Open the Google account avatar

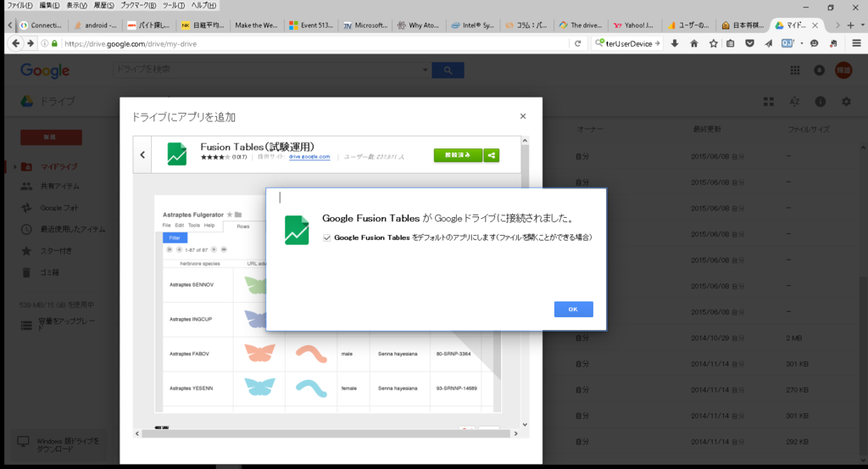pos(843,70)
